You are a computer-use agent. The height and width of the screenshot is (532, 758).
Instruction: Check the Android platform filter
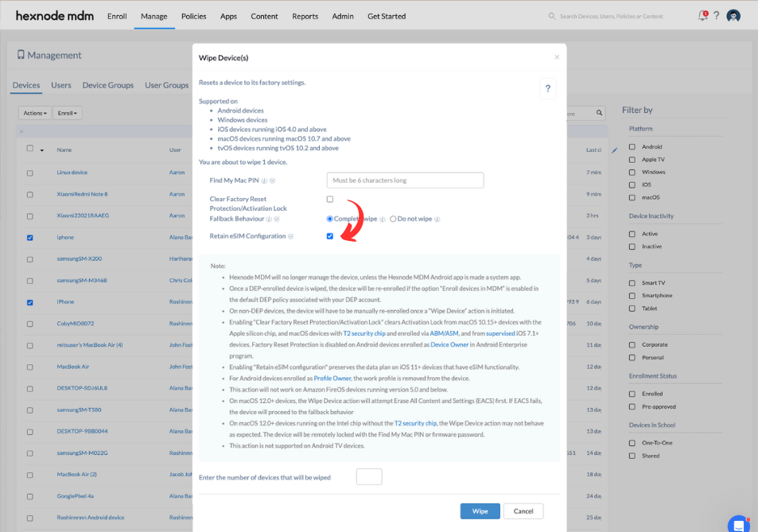(x=632, y=146)
